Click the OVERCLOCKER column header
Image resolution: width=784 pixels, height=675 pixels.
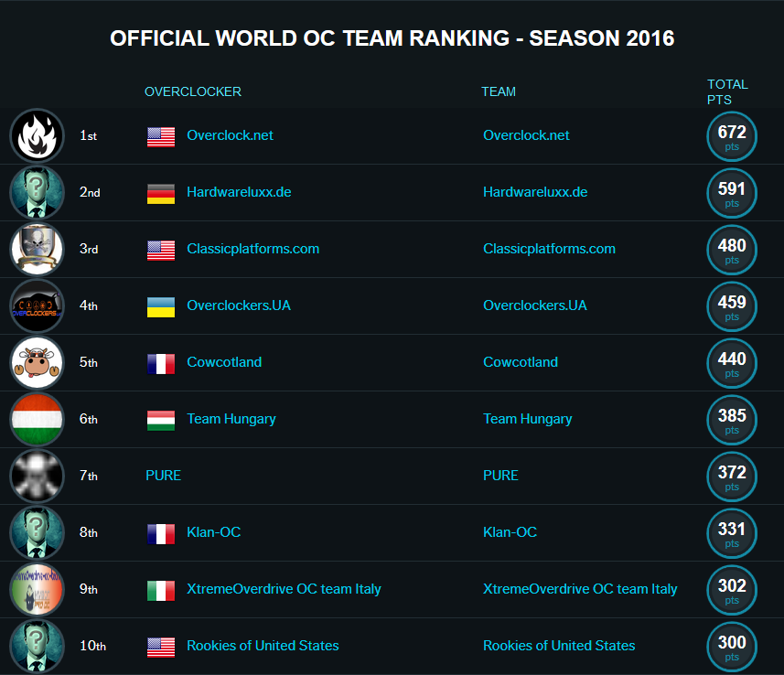pos(193,91)
